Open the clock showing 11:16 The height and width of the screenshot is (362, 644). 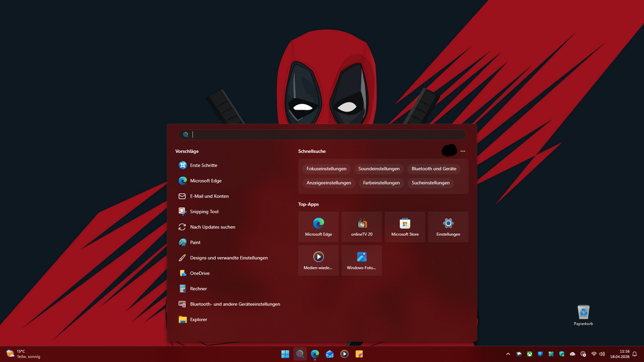coord(620,354)
